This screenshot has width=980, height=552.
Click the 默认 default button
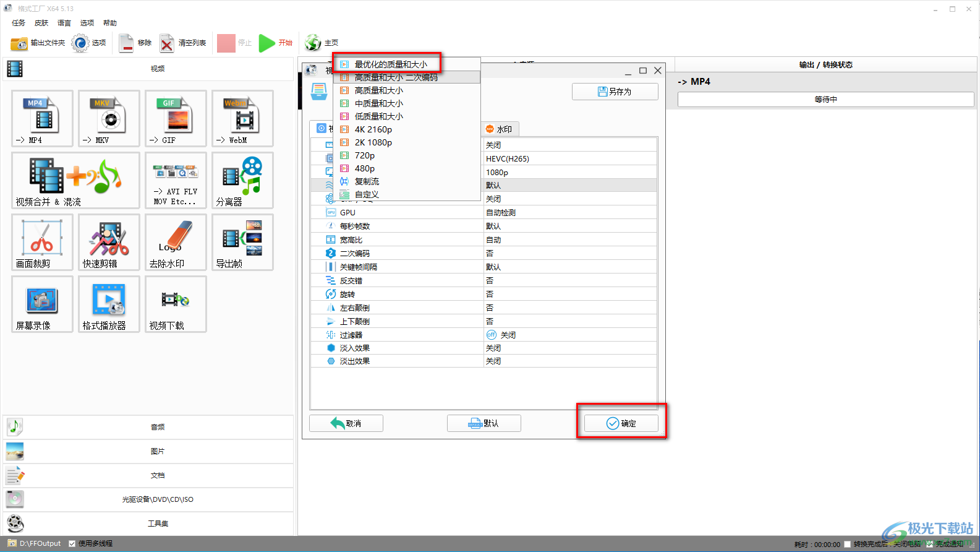[x=484, y=423]
